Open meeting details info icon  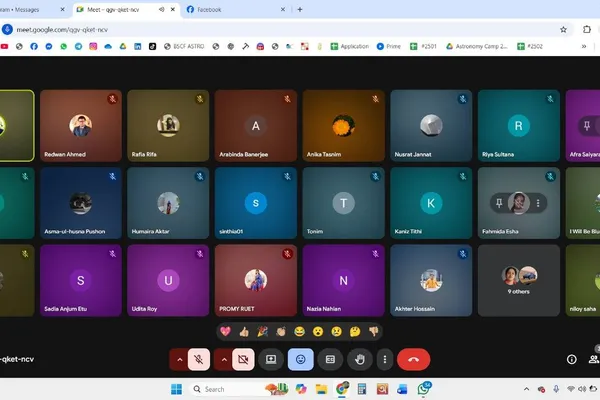click(572, 359)
